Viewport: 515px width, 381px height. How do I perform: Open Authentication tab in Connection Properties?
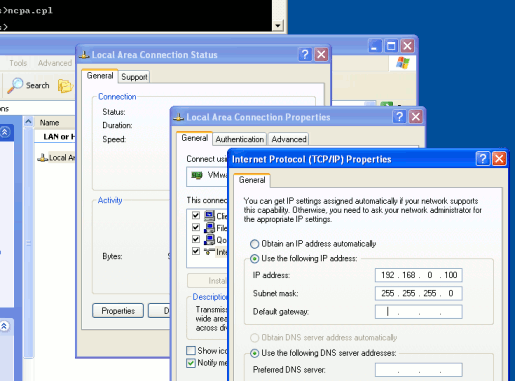[239, 139]
